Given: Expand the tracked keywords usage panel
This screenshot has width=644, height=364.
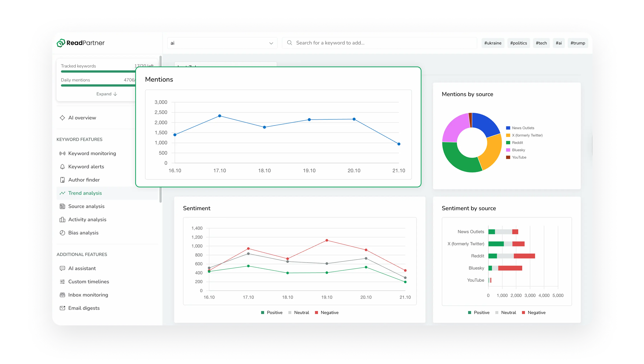Looking at the screenshot, I should pyautogui.click(x=107, y=94).
